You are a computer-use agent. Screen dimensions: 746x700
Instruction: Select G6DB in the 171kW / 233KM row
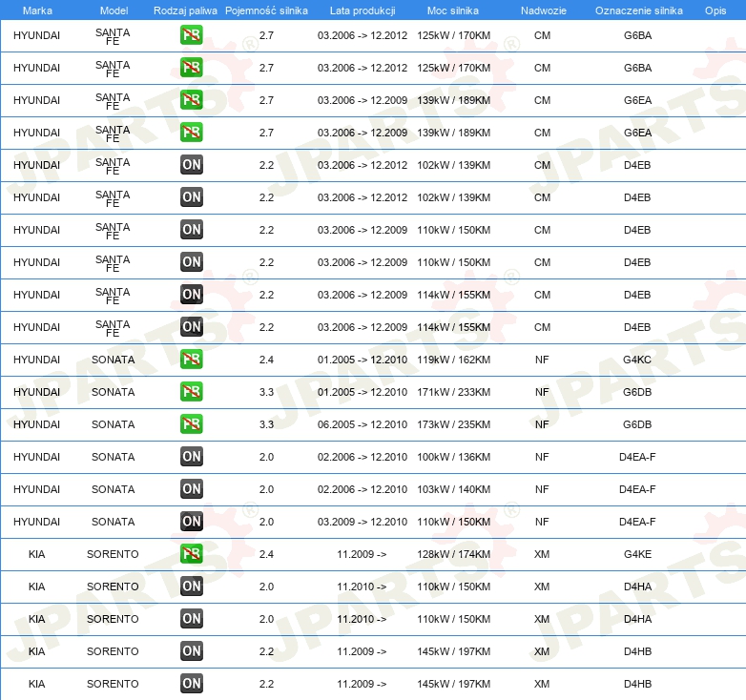point(637,392)
